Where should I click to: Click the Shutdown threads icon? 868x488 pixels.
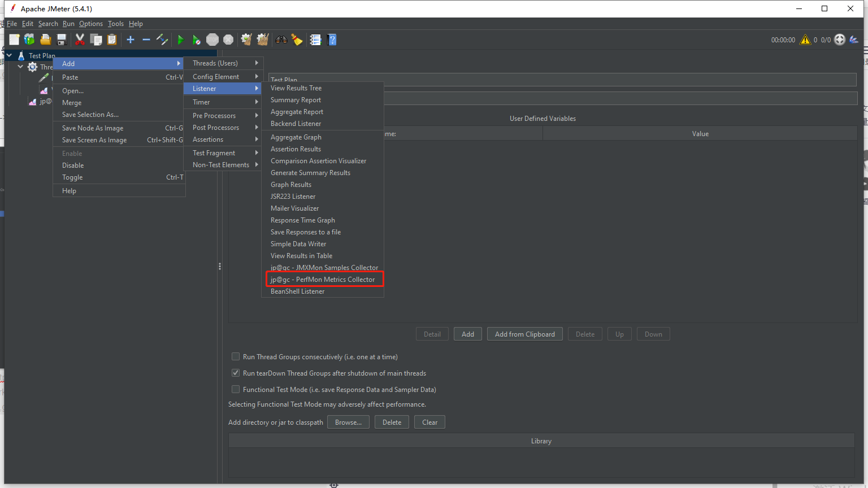228,40
